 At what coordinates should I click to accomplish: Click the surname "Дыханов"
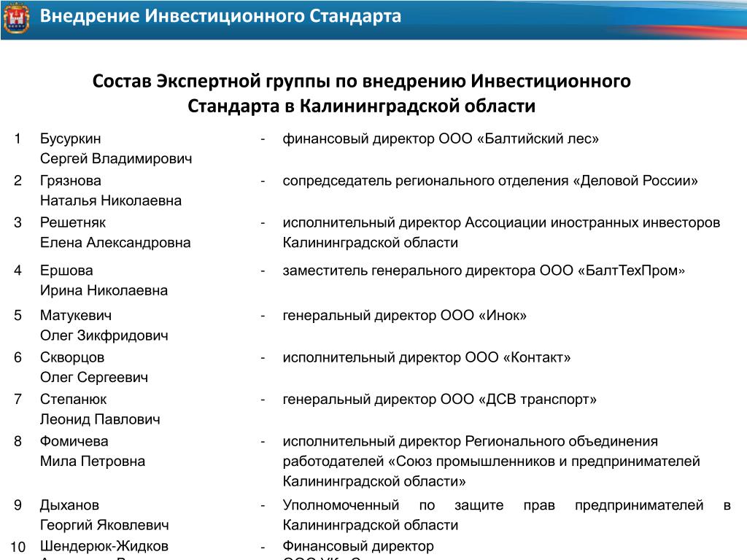pos(69,505)
